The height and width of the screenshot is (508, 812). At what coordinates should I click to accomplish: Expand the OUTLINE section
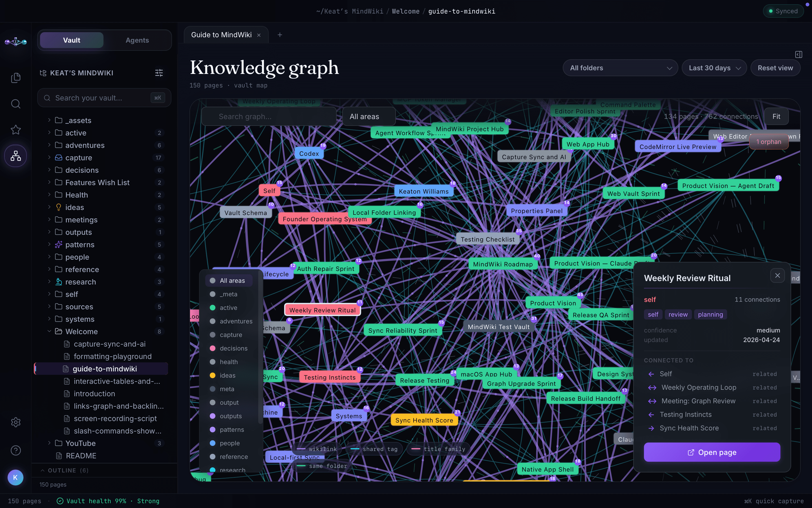[65, 470]
